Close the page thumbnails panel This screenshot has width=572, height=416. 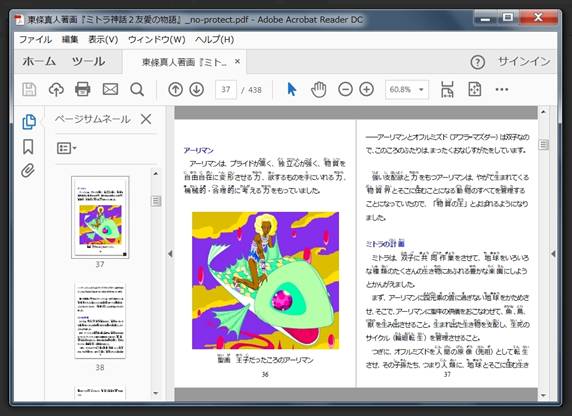click(146, 119)
